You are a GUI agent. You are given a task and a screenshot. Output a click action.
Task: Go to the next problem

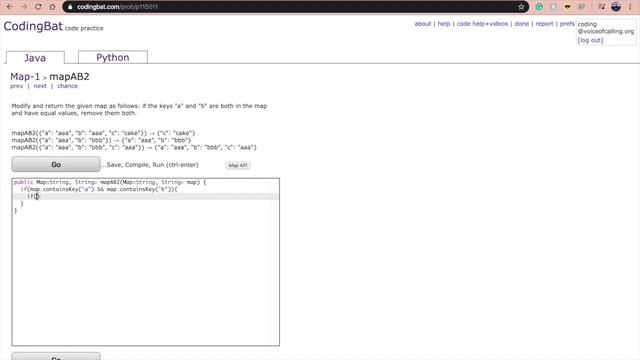(x=40, y=86)
